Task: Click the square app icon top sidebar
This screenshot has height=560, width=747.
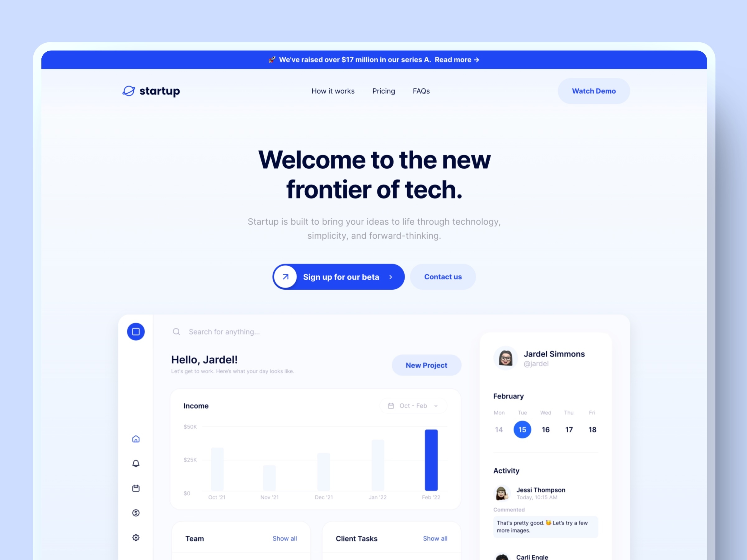Action: coord(136,332)
